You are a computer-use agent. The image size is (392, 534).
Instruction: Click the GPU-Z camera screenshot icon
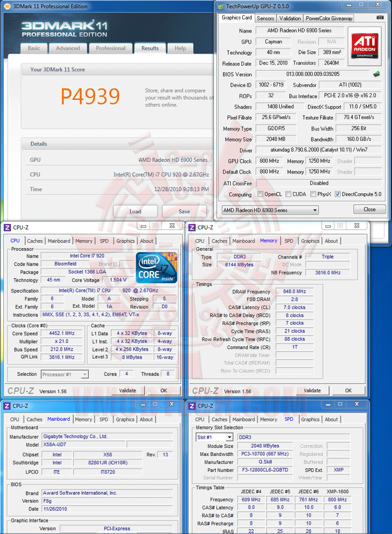[x=380, y=17]
